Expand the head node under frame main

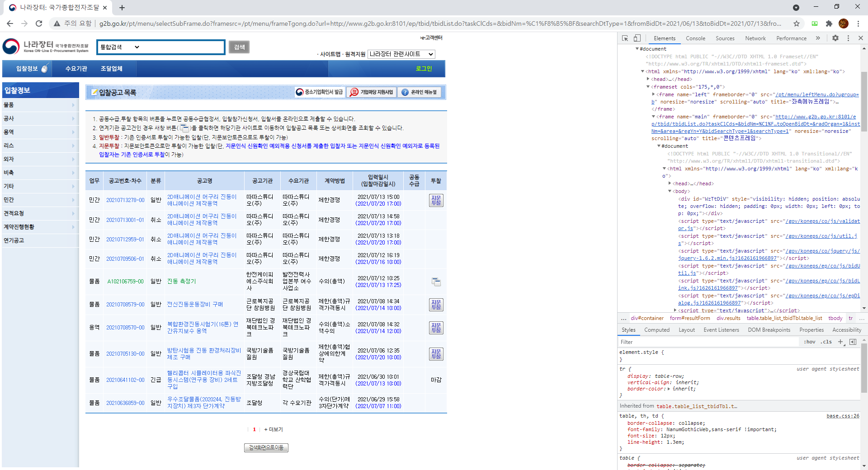pyautogui.click(x=670, y=183)
